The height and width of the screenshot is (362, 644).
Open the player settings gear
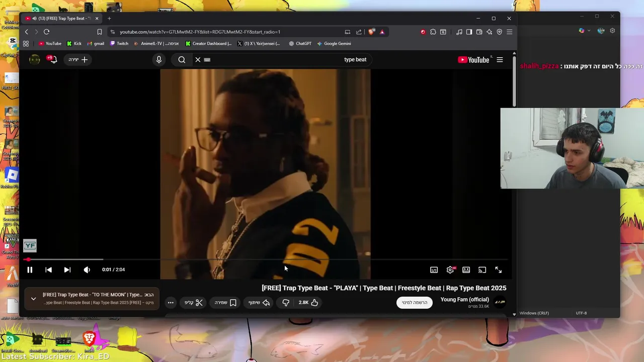tap(450, 270)
